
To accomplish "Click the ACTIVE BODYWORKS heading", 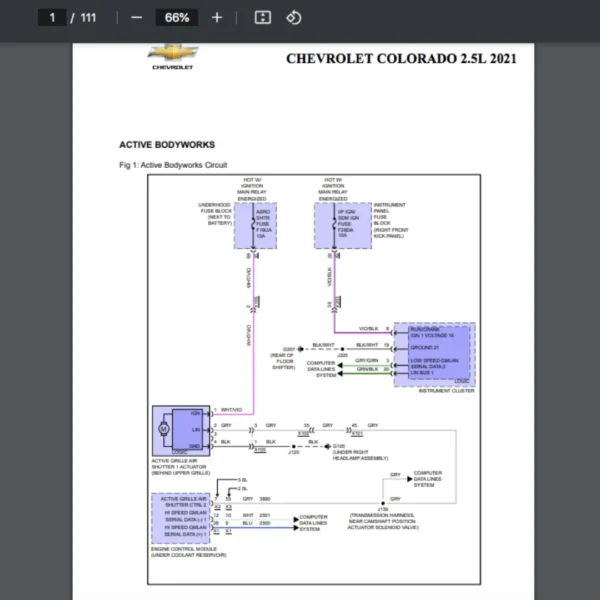I will [x=167, y=145].
